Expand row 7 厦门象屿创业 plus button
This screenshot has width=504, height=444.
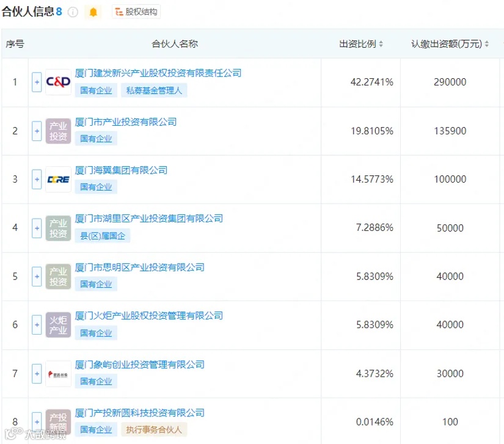tap(37, 374)
